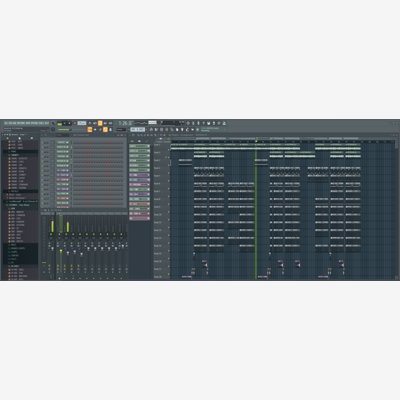Open the FILE menu
Viewport: 400px width, 400px height.
6,123
